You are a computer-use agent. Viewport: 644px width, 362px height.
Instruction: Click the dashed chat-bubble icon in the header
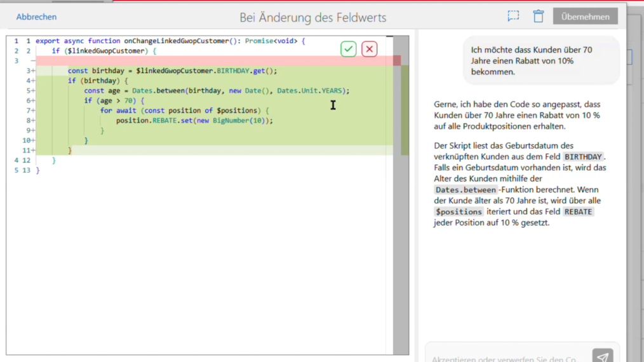tap(513, 17)
